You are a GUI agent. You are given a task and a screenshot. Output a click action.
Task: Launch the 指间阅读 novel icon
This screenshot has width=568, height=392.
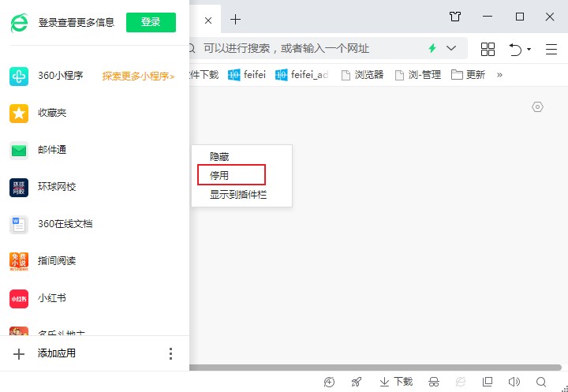19,261
